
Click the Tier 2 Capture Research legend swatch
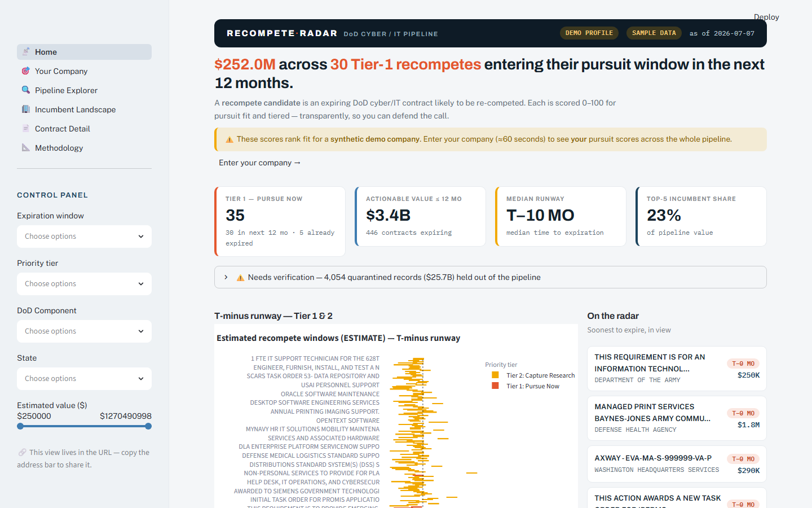click(x=495, y=375)
